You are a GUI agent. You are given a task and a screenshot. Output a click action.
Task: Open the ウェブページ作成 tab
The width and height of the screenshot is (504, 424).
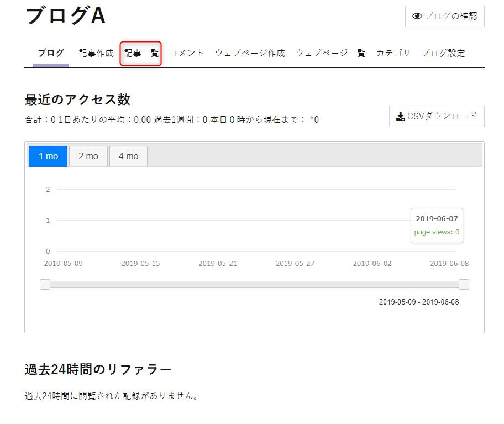pos(250,53)
